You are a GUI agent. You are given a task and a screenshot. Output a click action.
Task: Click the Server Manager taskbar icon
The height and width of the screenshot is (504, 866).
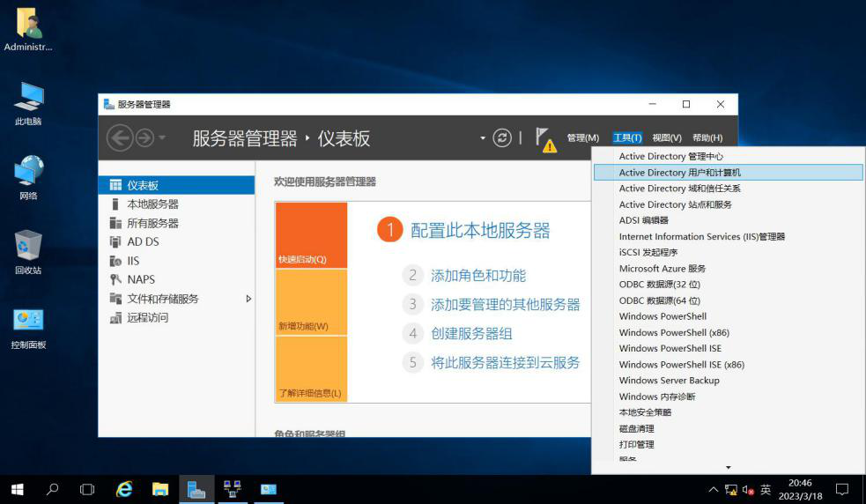click(196, 489)
